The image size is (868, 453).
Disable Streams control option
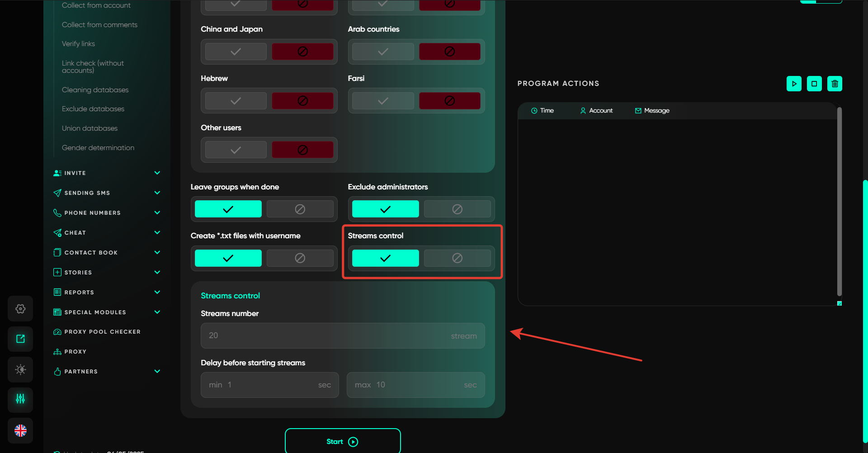pyautogui.click(x=457, y=258)
